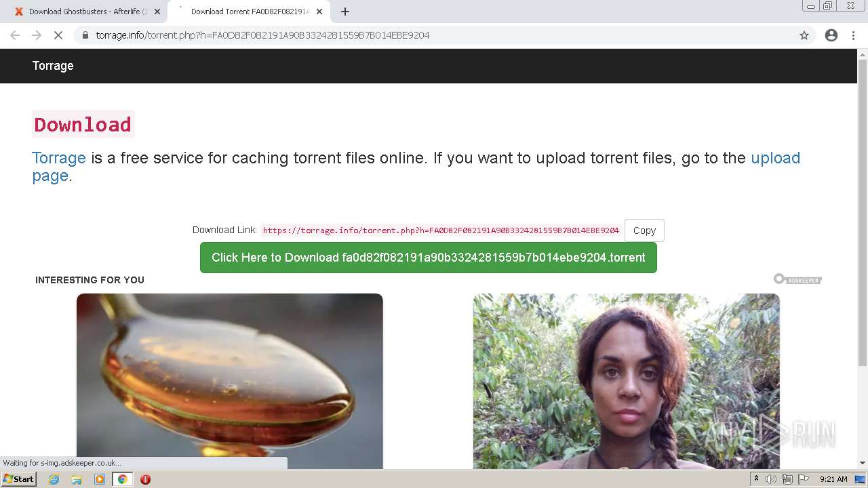Open the Torrage link in the description
868x488 pixels.
(x=59, y=158)
